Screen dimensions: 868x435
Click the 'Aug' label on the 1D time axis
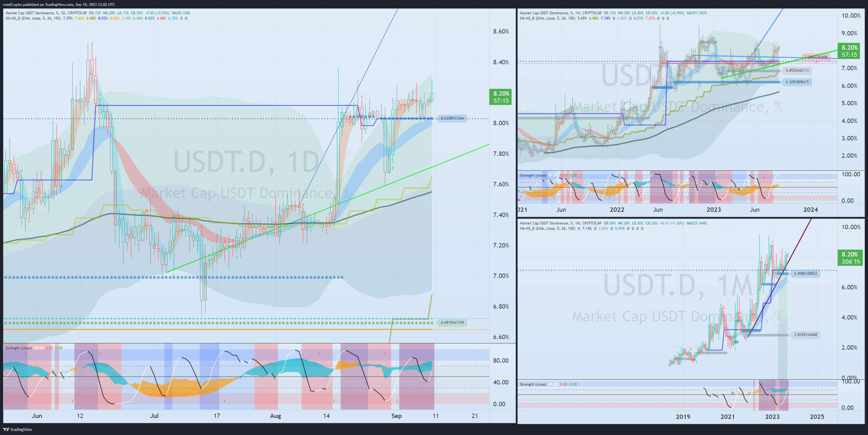(x=275, y=416)
